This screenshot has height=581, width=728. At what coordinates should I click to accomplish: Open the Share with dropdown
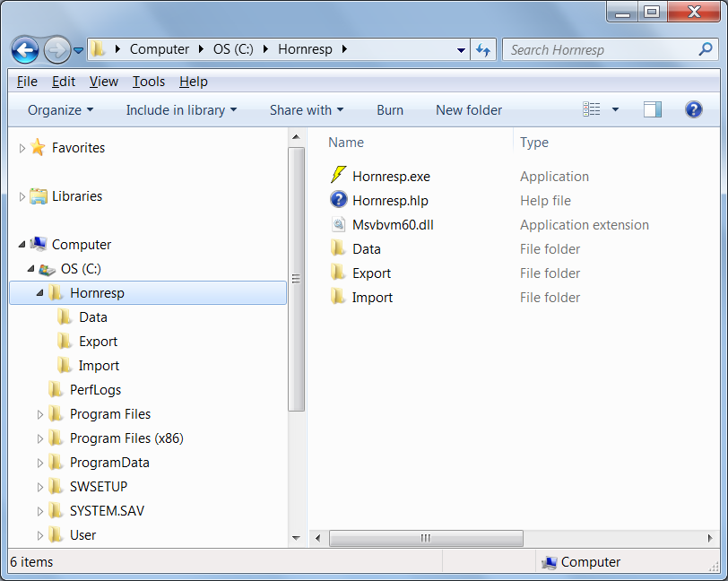coord(307,110)
